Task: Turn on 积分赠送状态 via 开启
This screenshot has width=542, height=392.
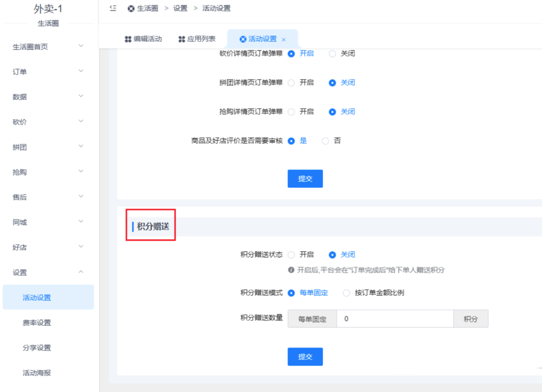Action: tap(292, 255)
